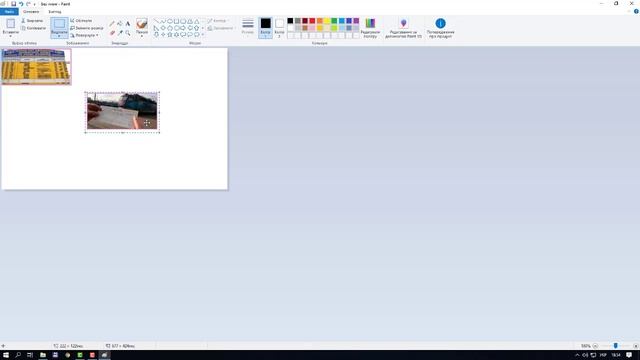
Task: Pick the bright red palette swatch
Action: click(x=312, y=21)
